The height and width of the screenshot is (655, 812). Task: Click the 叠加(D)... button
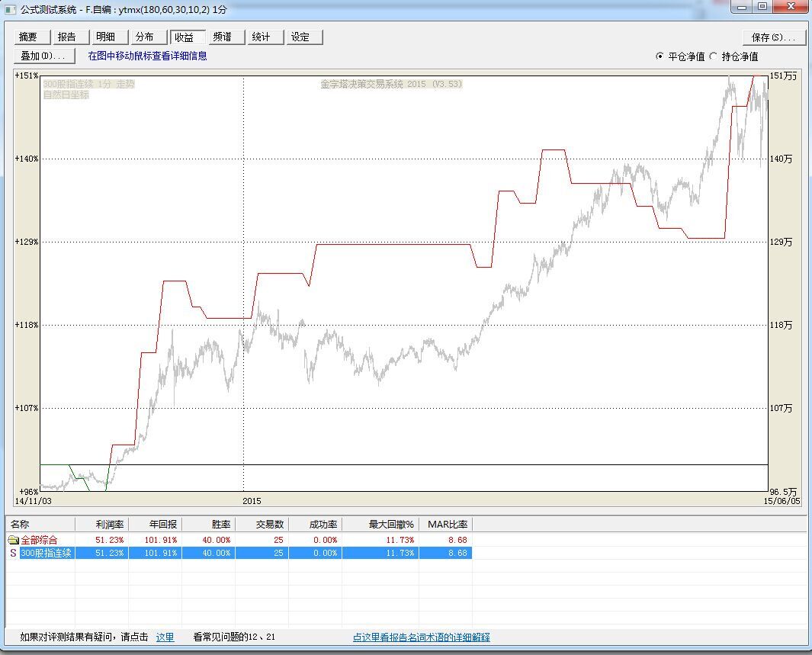coord(44,56)
